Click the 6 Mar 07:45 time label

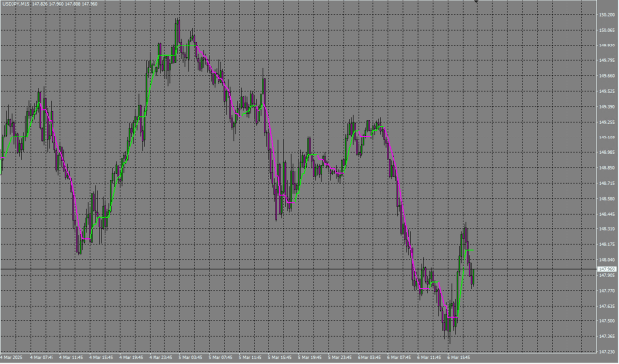pyautogui.click(x=400, y=358)
